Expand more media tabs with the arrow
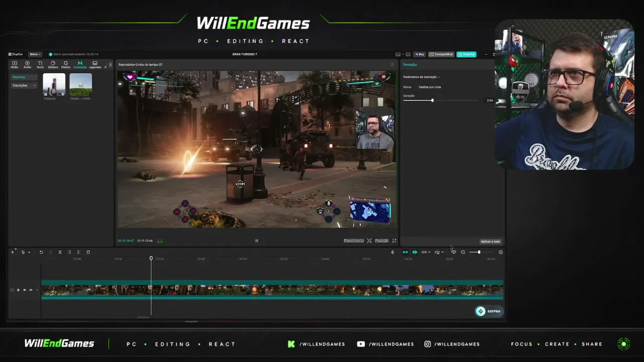This screenshot has width=644, height=362. tap(110, 64)
